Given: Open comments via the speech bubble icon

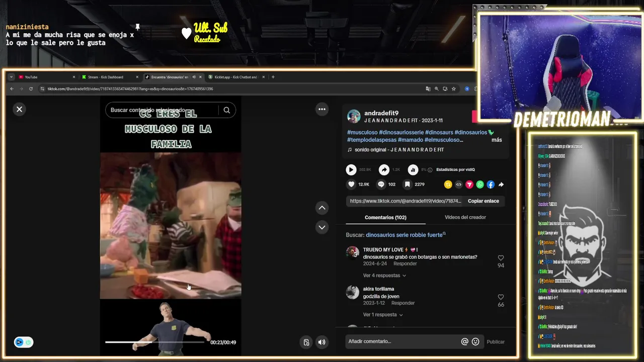Looking at the screenshot, I should point(381,185).
